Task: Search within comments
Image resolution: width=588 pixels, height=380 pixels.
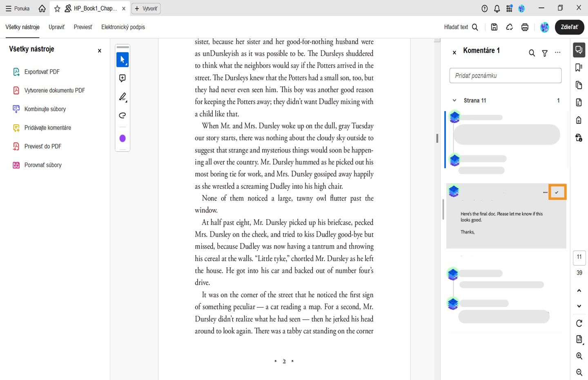Action: pyautogui.click(x=532, y=53)
